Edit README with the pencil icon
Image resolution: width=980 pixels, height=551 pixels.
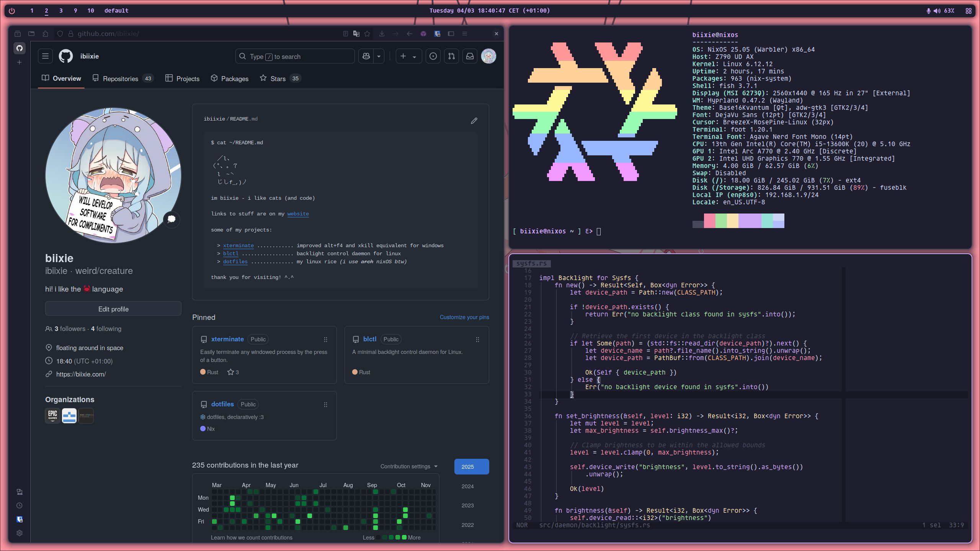(474, 121)
